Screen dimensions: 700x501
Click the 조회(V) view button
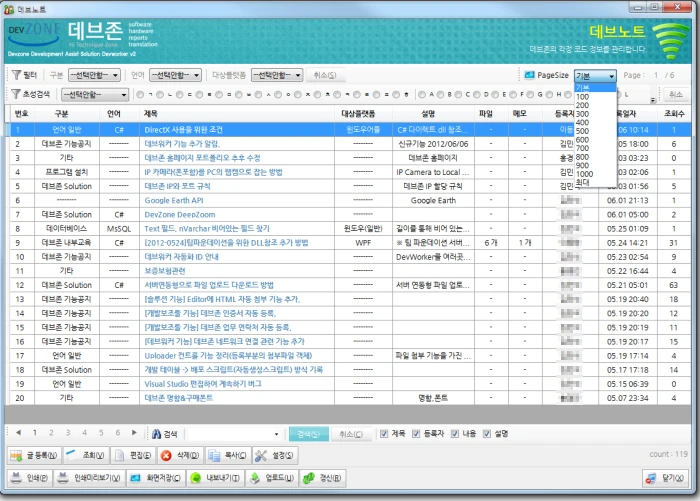click(86, 455)
